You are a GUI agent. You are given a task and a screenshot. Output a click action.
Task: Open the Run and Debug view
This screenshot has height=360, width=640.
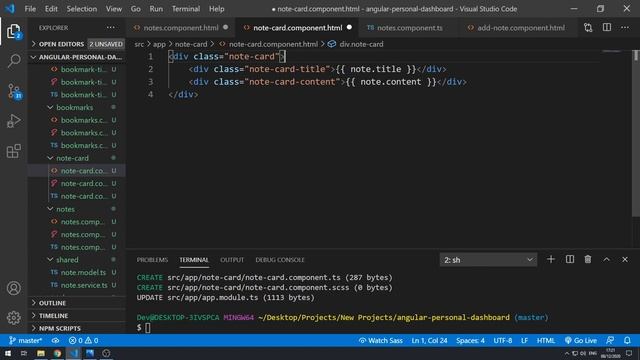point(13,121)
